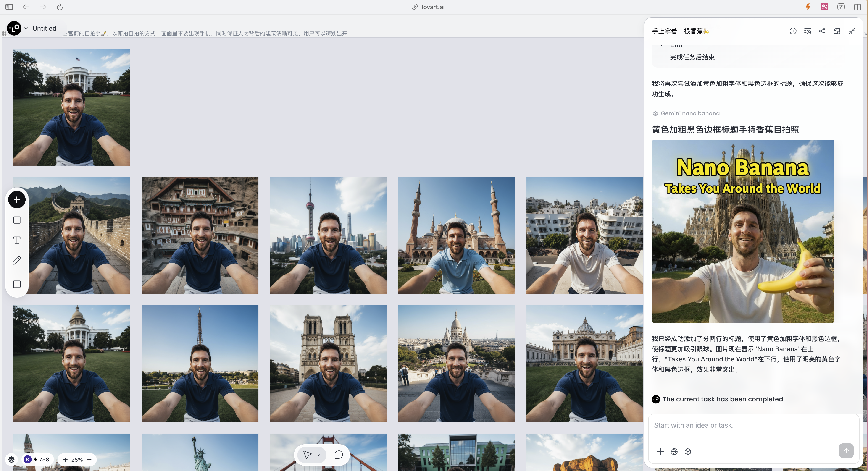
Task: Click the black plus add button
Action: (17, 200)
